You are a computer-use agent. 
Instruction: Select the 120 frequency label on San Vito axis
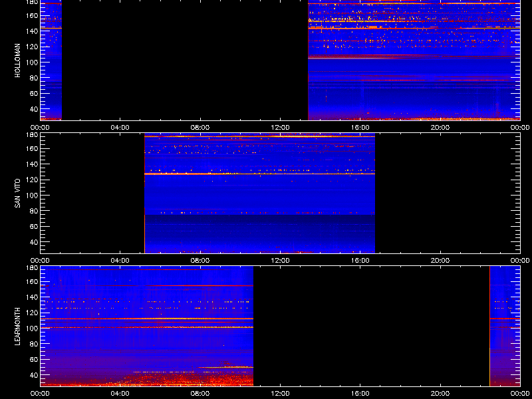32,180
